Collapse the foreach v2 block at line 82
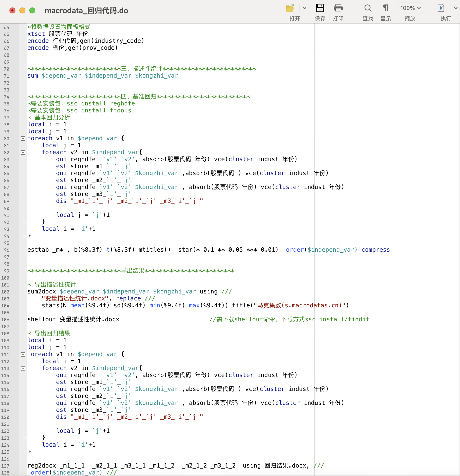Screen dimensions: 460x476 click(x=23, y=152)
